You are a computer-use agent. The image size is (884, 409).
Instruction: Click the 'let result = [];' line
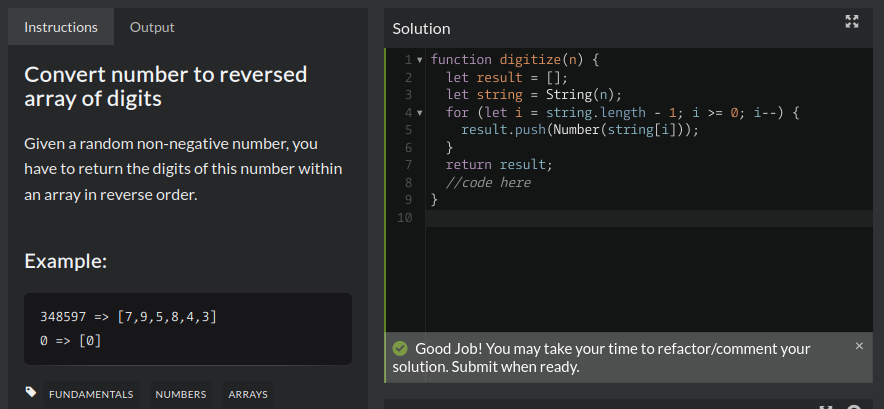[x=507, y=77]
